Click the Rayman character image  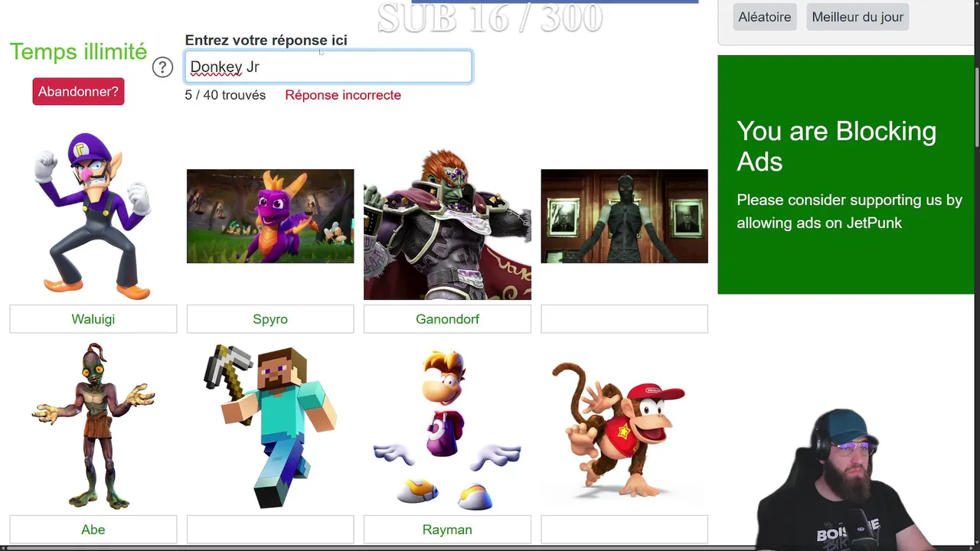point(447,429)
